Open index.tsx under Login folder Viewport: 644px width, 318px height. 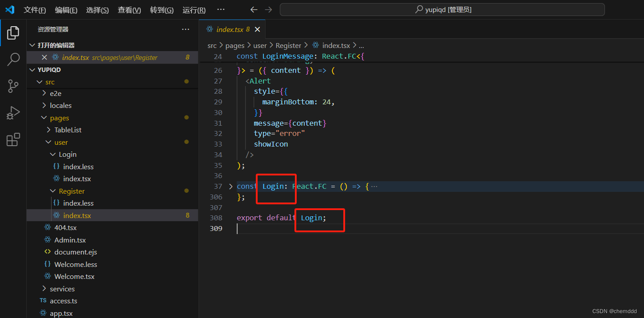coord(77,179)
